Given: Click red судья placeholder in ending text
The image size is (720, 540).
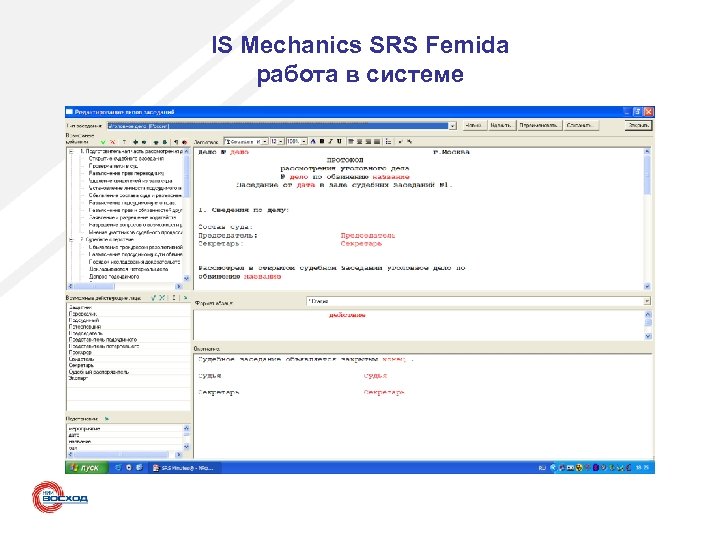Looking at the screenshot, I should (x=375, y=376).
